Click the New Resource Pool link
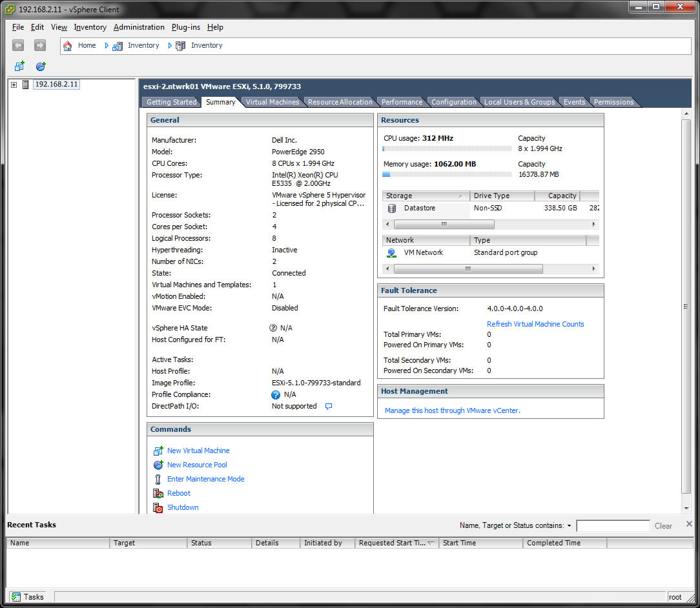The height and width of the screenshot is (608, 700). (x=197, y=465)
